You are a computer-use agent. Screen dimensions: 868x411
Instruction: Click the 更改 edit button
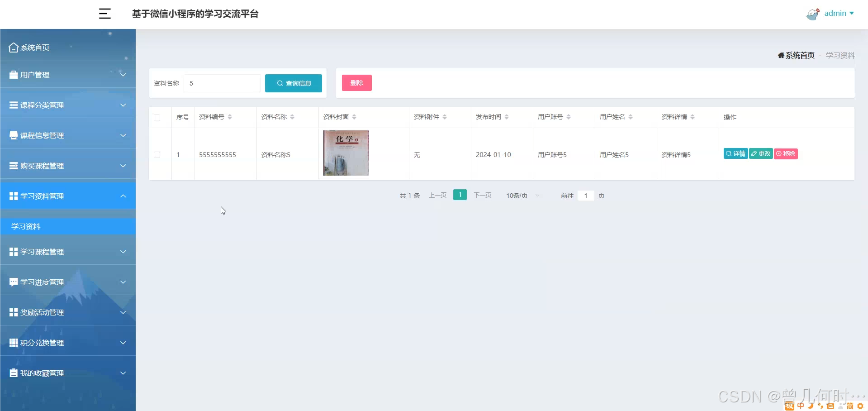pyautogui.click(x=761, y=154)
